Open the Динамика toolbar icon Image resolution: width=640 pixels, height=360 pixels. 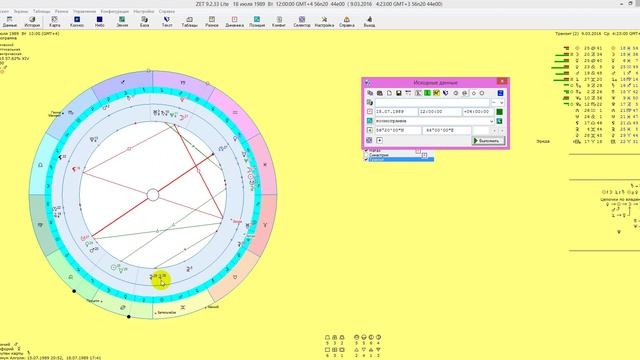(x=234, y=22)
